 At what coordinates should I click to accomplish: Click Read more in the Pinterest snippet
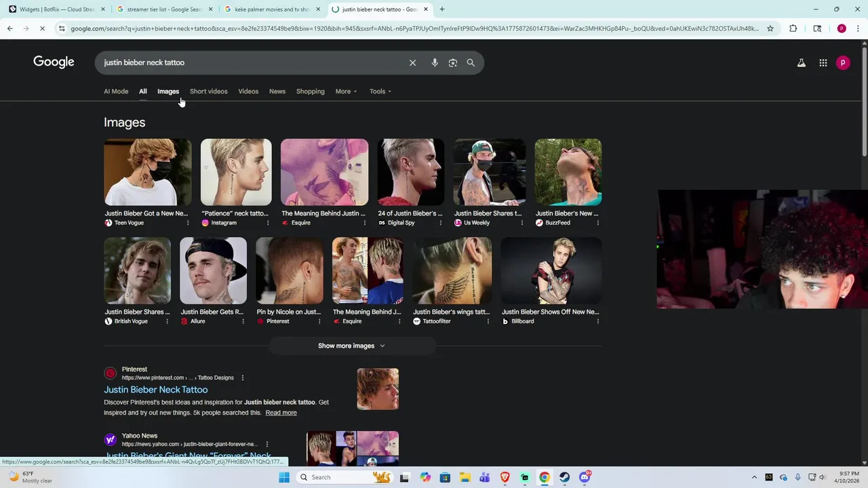point(281,413)
